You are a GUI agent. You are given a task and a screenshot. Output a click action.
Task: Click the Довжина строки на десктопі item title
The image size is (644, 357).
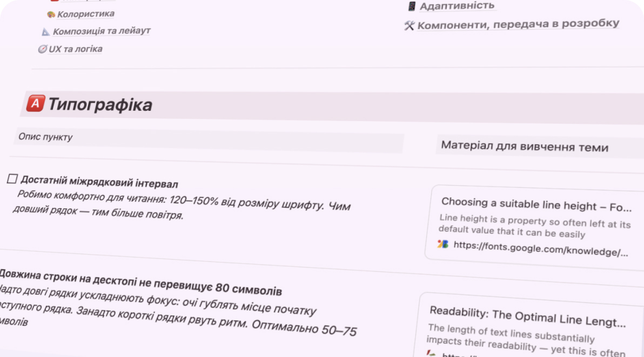pyautogui.click(x=140, y=282)
